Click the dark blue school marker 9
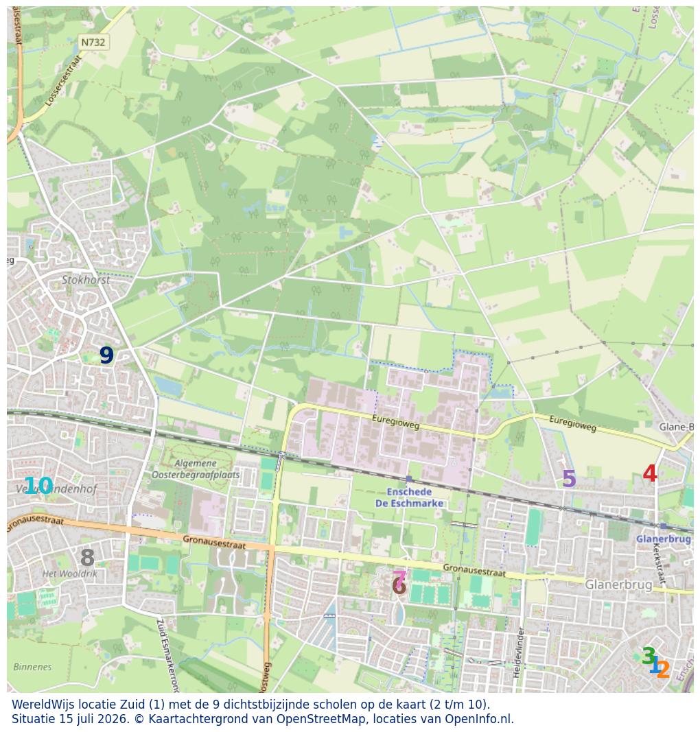700x732 pixels. (106, 355)
